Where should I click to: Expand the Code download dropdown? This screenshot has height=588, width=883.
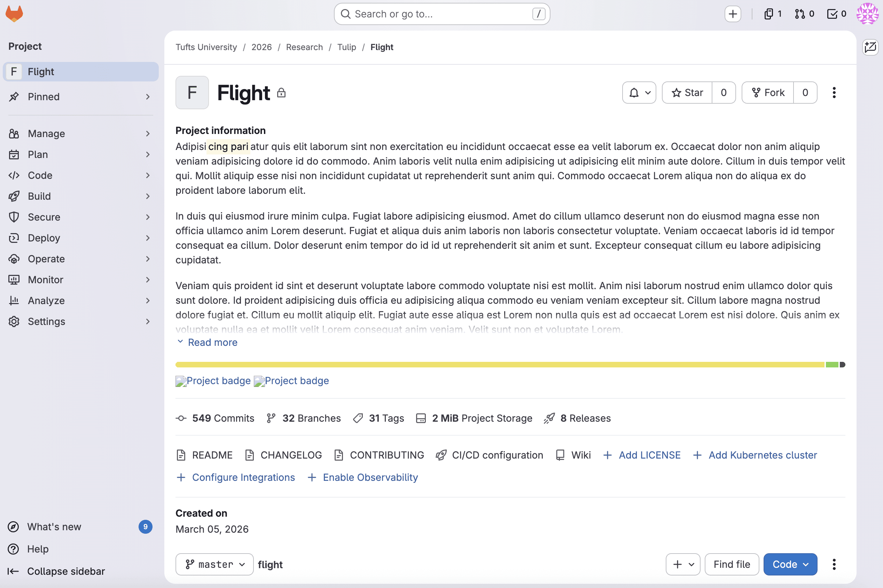(x=790, y=564)
